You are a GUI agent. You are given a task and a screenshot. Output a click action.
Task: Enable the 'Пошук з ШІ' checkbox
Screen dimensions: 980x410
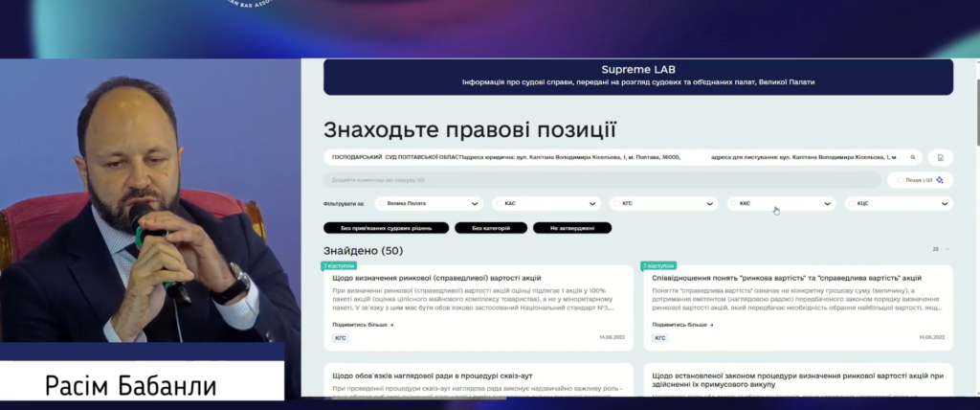pyautogui.click(x=899, y=180)
